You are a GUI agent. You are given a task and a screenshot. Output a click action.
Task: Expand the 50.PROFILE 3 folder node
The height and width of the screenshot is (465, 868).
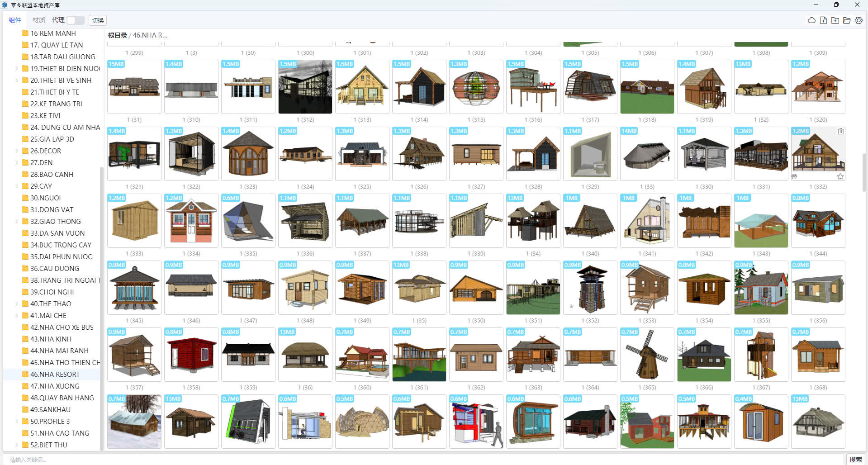pos(17,422)
